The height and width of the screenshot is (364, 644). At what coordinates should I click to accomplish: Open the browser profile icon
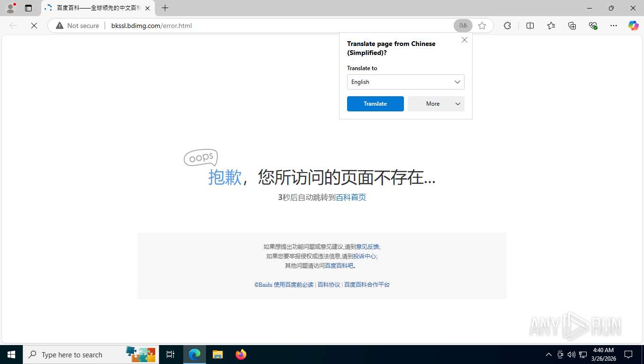[x=10, y=8]
